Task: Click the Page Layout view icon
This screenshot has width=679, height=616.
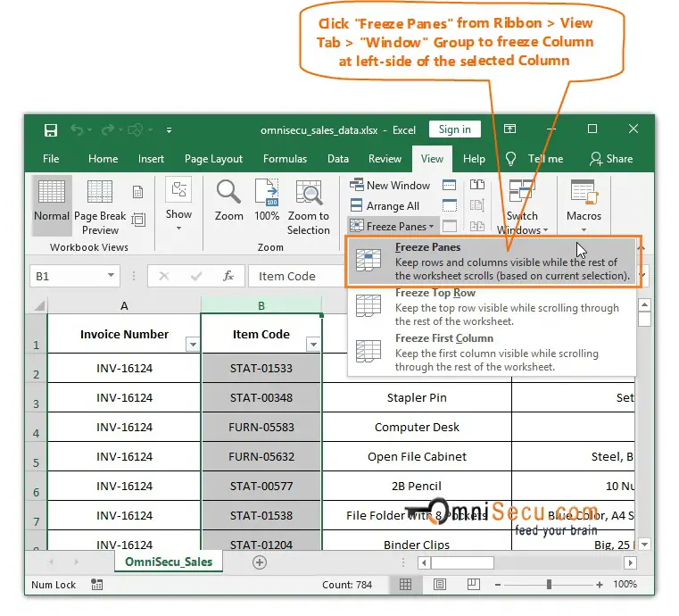Action: (x=137, y=191)
